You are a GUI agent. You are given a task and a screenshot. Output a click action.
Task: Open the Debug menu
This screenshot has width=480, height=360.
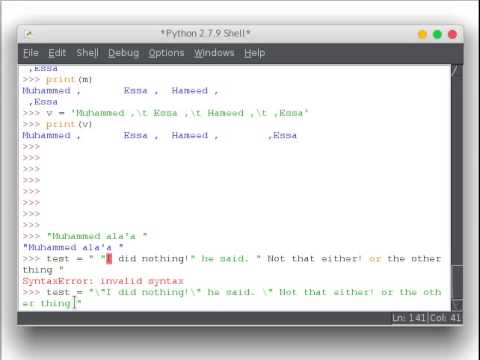point(123,53)
